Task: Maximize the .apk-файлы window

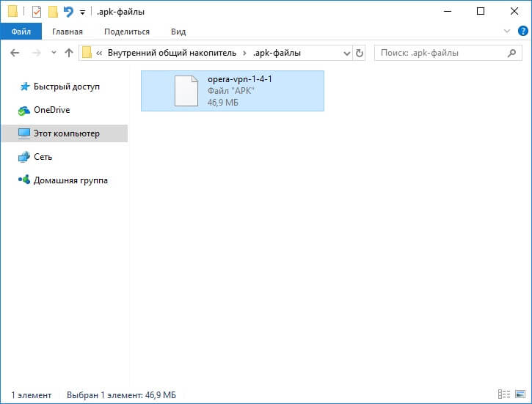Action: pos(481,11)
